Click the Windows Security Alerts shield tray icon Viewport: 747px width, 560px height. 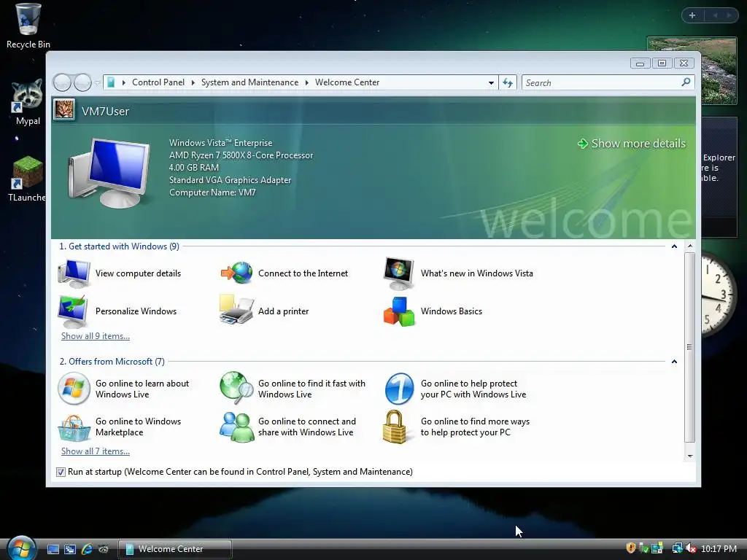(x=631, y=548)
